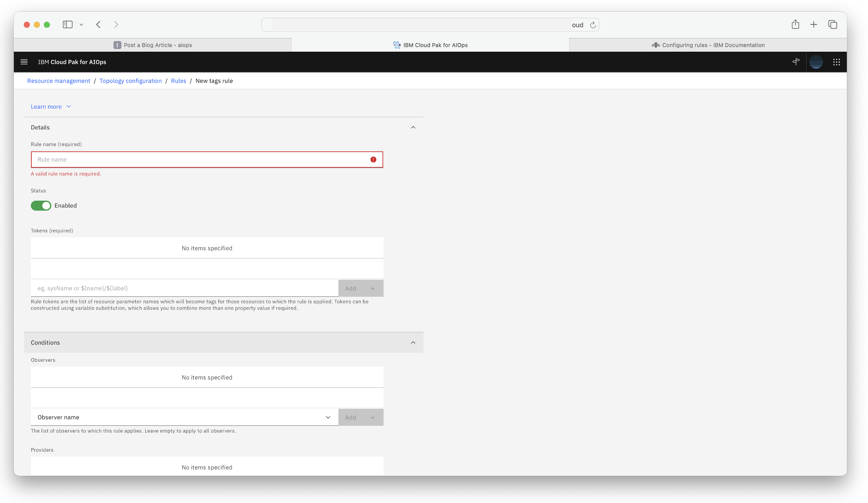Expand the Learn more section
Screen dimensions: 868x503
(x=51, y=107)
